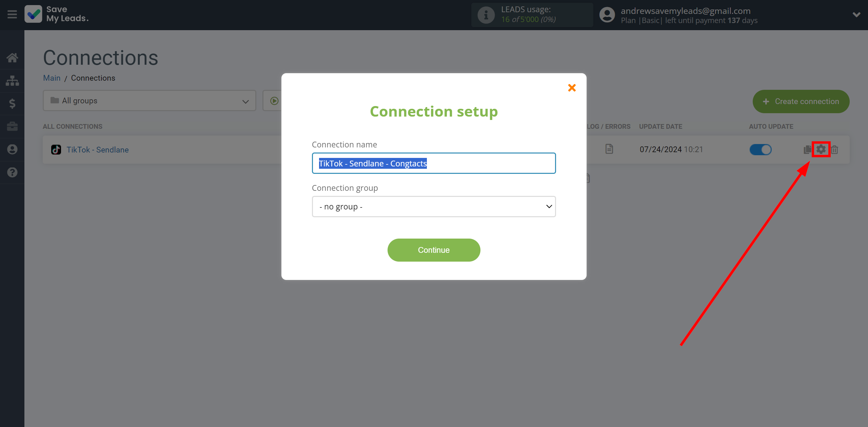Toggle the Auto Update switch for TikTok-Sendlane

click(x=760, y=149)
